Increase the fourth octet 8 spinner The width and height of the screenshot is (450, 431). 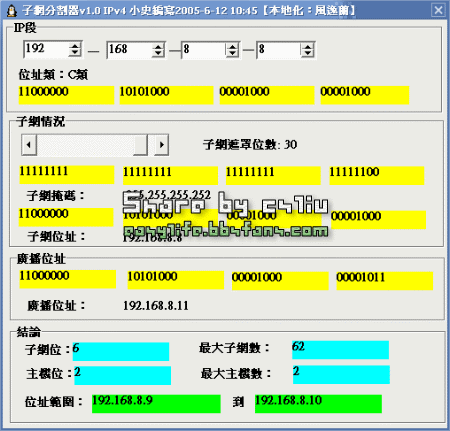tap(308, 46)
